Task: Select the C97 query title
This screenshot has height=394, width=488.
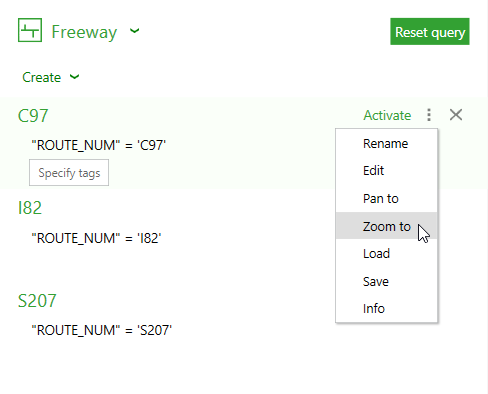Action: coord(33,116)
